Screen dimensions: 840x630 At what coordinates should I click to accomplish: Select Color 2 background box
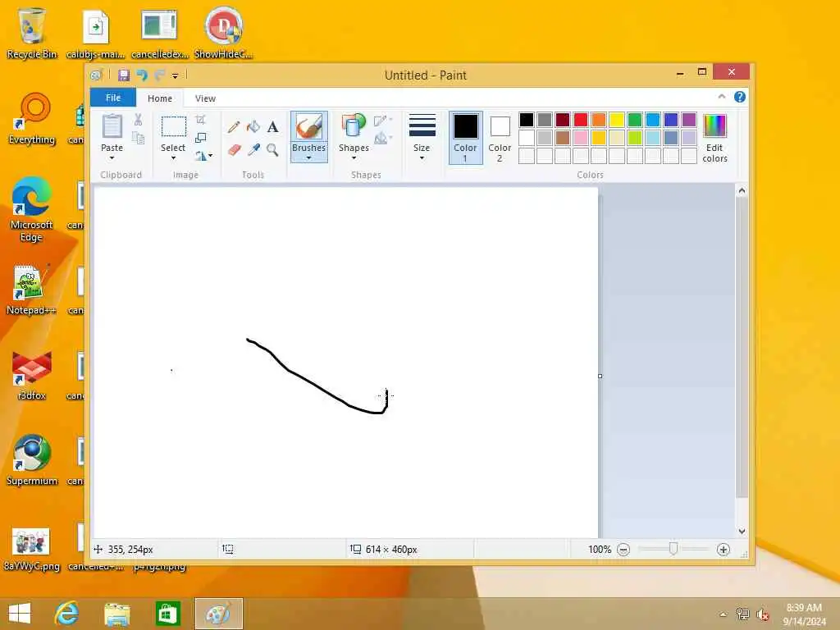point(500,137)
